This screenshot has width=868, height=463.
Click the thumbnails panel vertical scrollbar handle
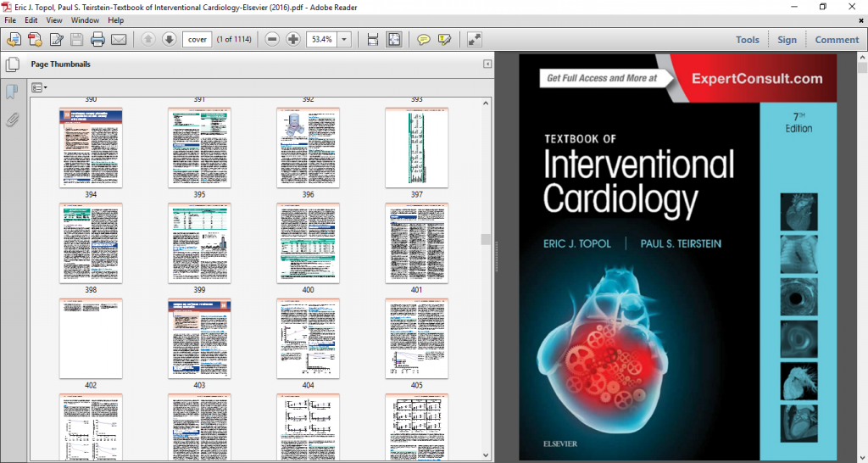tap(486, 240)
